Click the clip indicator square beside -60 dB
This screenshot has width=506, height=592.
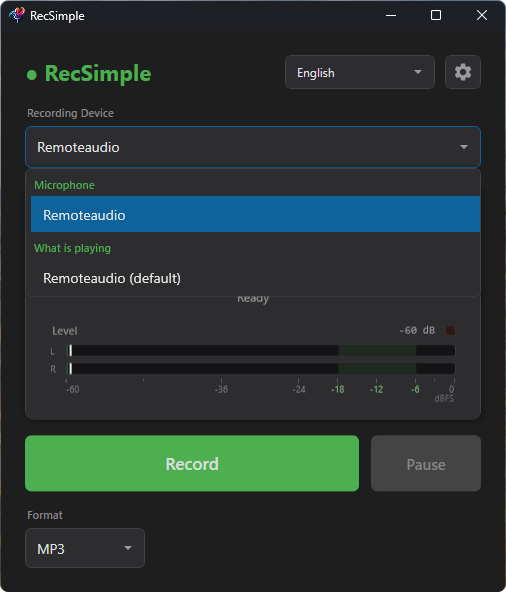point(450,330)
